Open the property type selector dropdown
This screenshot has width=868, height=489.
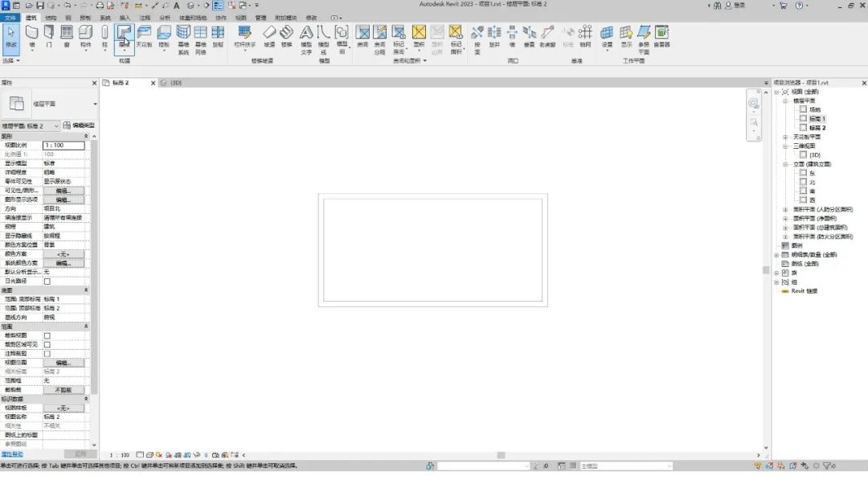pyautogui.click(x=95, y=104)
